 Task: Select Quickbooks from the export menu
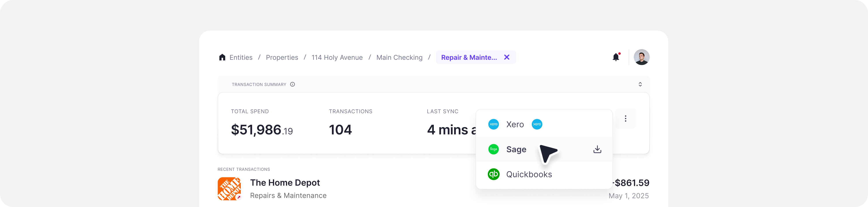(x=544, y=174)
